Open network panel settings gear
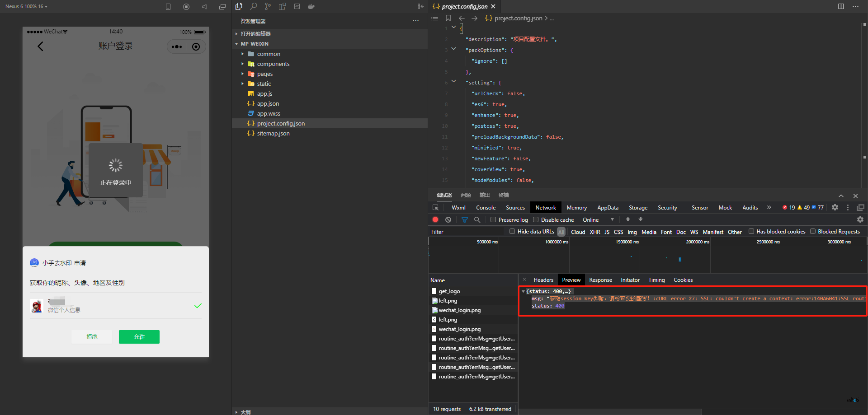This screenshot has height=415, width=868. click(x=860, y=219)
